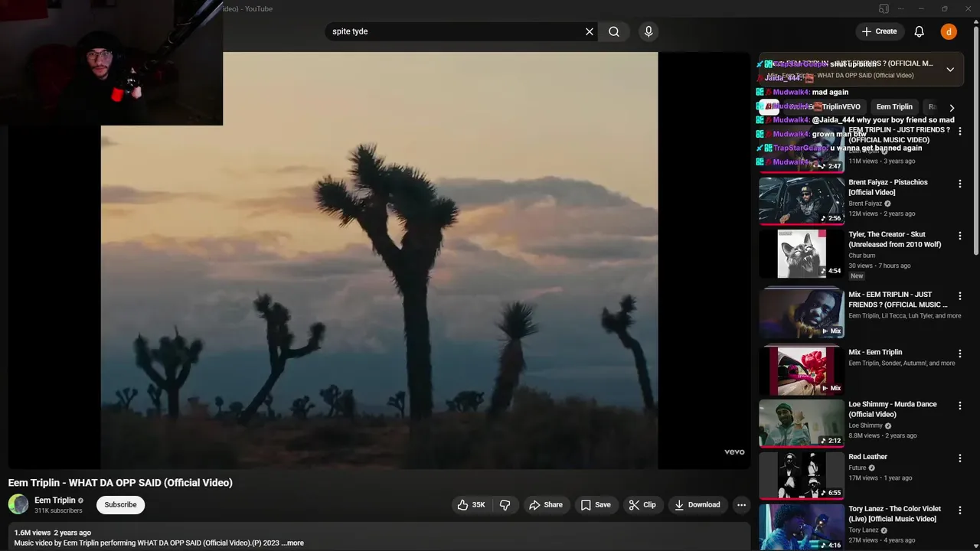980x551 pixels.
Task: Click the magnifier search button
Action: pos(614,31)
